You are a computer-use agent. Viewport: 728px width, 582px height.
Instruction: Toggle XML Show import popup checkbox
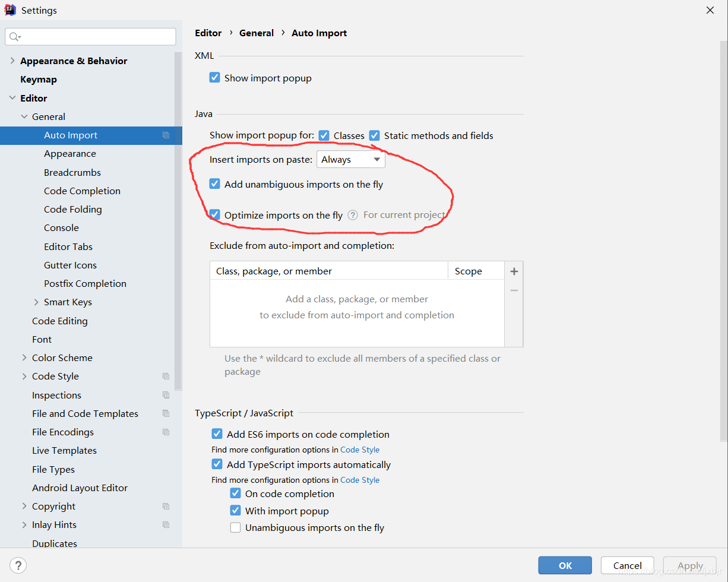(215, 78)
